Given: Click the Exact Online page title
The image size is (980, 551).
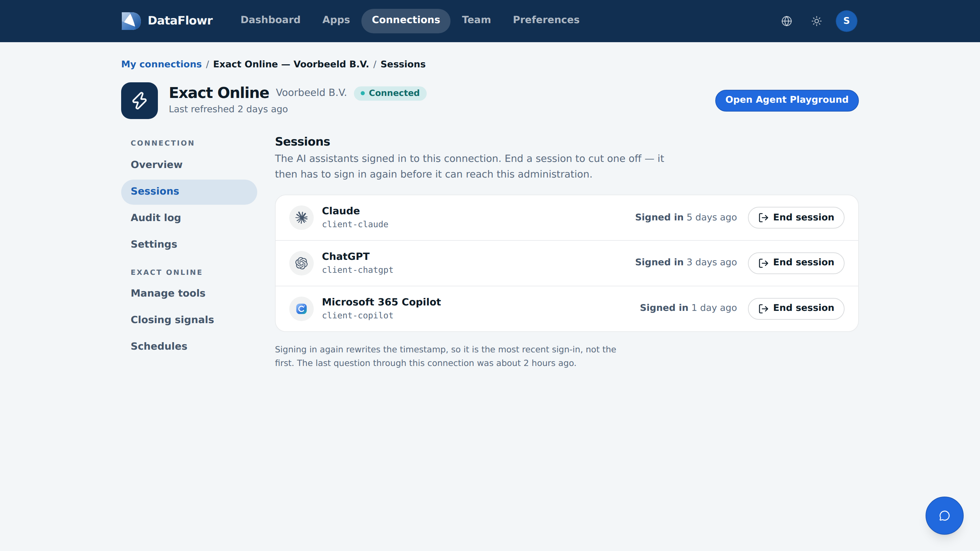Looking at the screenshot, I should point(219,93).
